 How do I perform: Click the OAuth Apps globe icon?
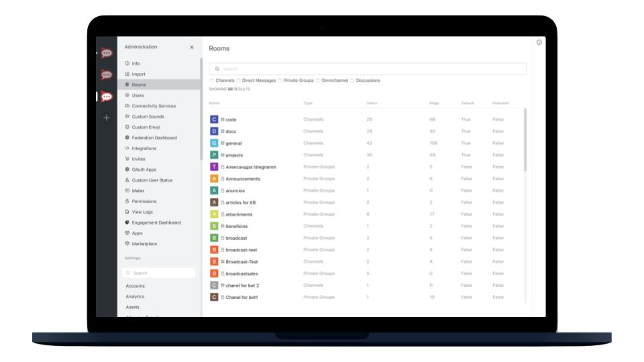127,170
